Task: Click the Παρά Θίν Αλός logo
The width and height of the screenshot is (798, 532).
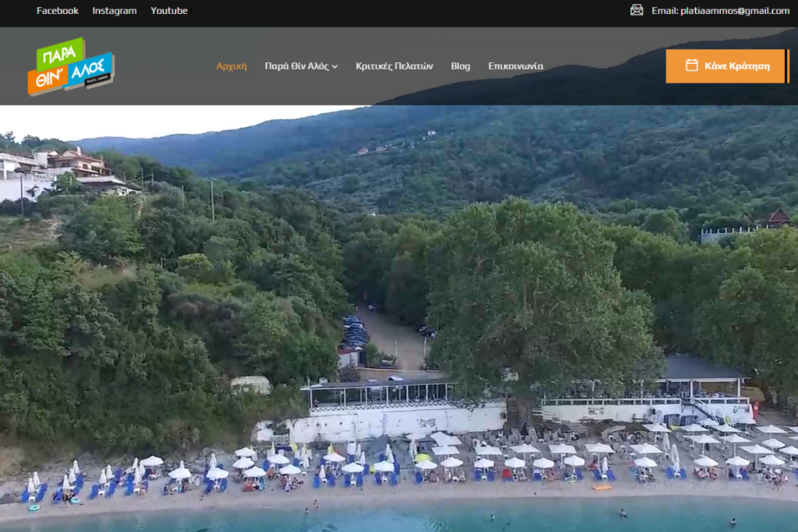Action: (x=70, y=66)
